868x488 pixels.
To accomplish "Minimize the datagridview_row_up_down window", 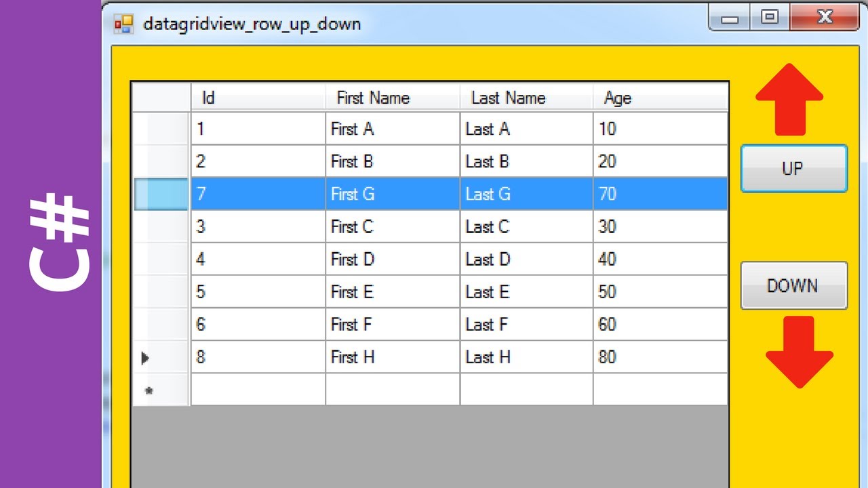I will (x=730, y=18).
